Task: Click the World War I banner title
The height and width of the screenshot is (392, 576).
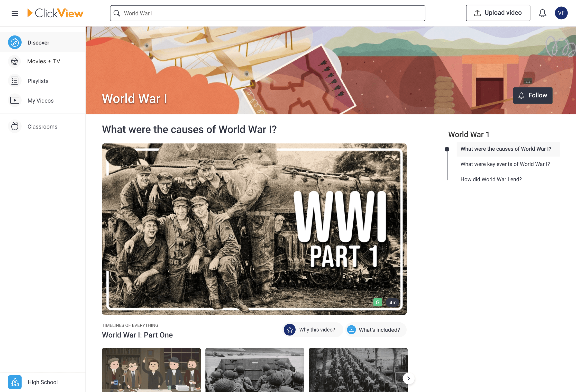Action: point(134,99)
